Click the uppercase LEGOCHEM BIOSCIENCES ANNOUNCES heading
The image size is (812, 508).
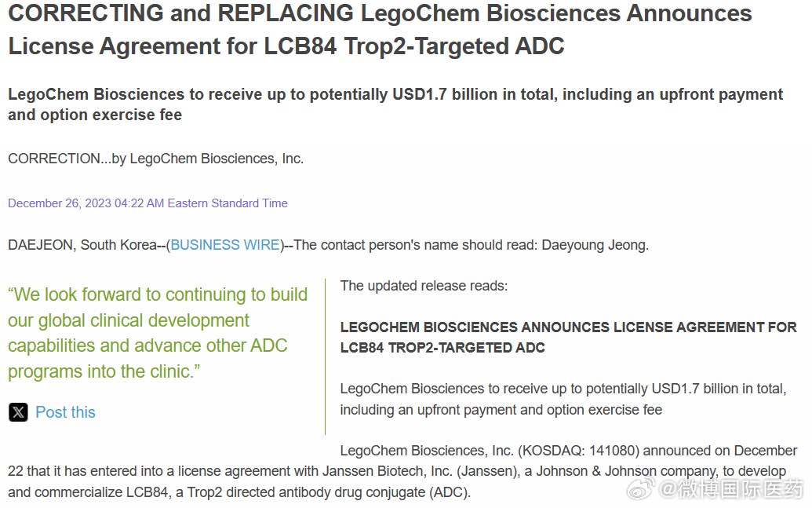568,338
